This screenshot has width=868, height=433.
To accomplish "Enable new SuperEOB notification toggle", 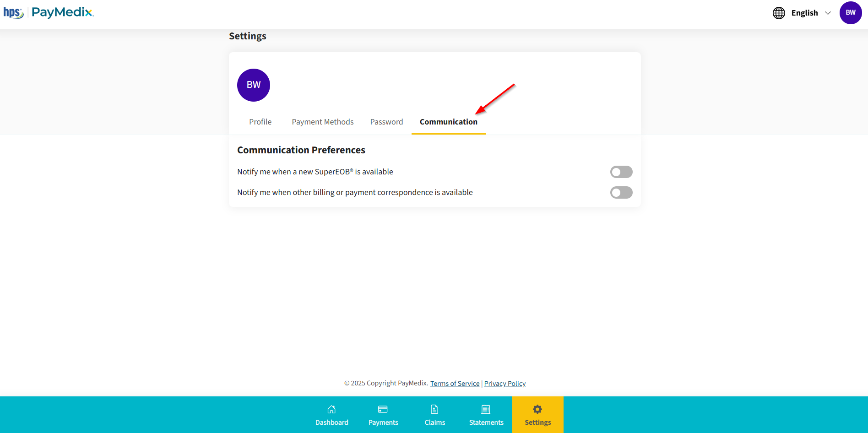I will (621, 172).
